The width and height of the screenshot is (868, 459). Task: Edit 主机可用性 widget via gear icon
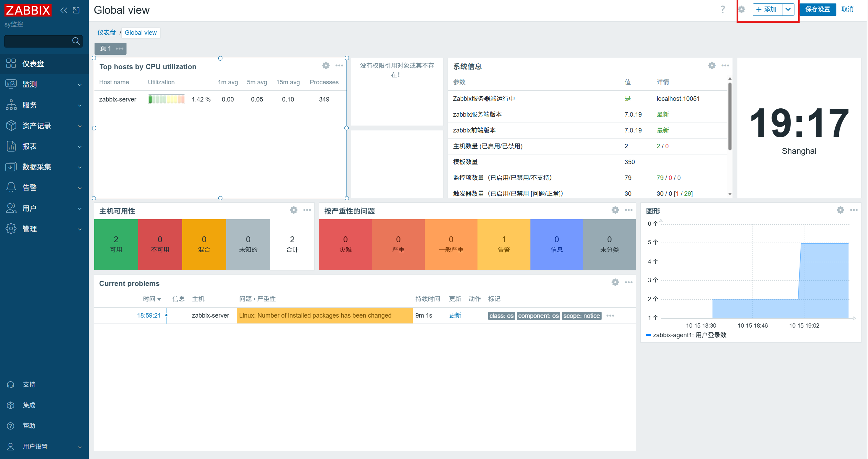click(294, 210)
